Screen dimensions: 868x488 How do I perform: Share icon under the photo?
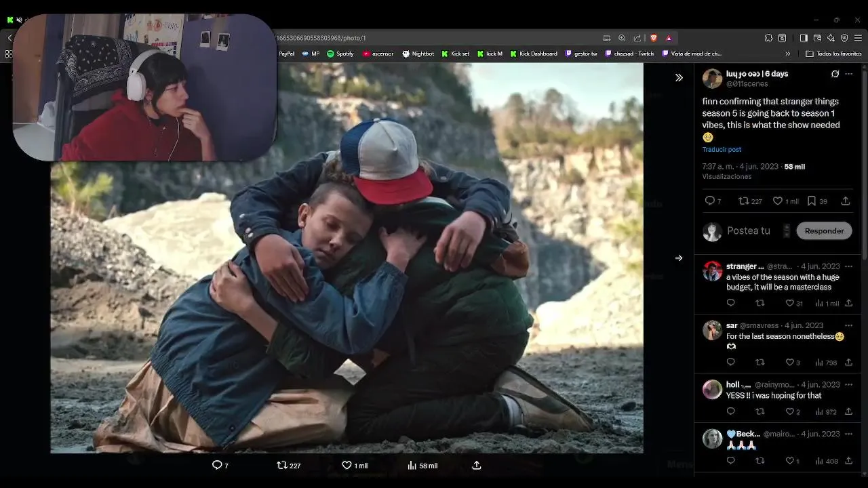coord(476,466)
